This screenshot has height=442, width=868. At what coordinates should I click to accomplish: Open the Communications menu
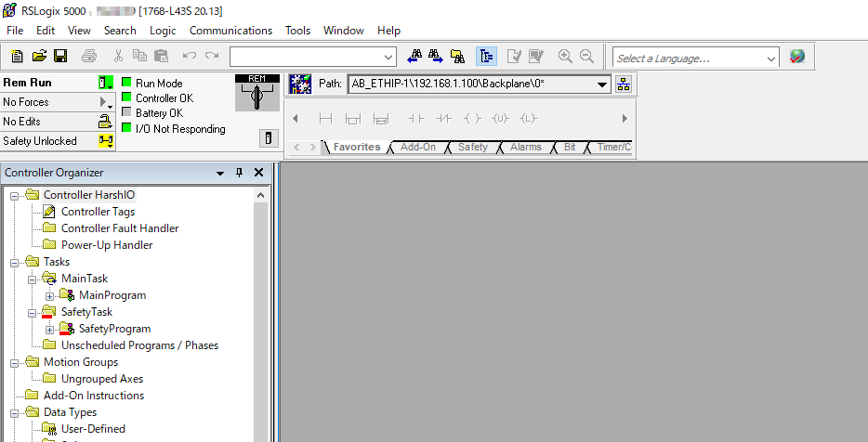230,31
